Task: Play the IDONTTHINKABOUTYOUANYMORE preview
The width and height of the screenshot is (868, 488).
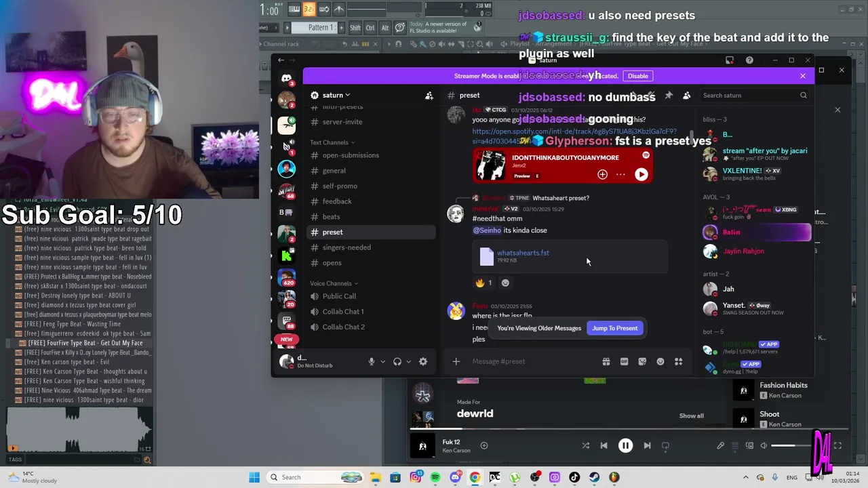Action: tap(641, 175)
